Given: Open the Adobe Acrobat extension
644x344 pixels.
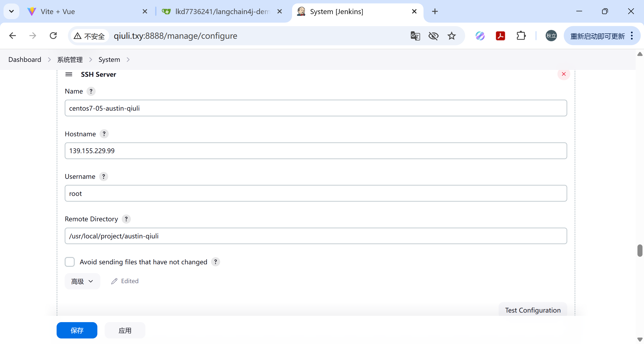Looking at the screenshot, I should (500, 36).
